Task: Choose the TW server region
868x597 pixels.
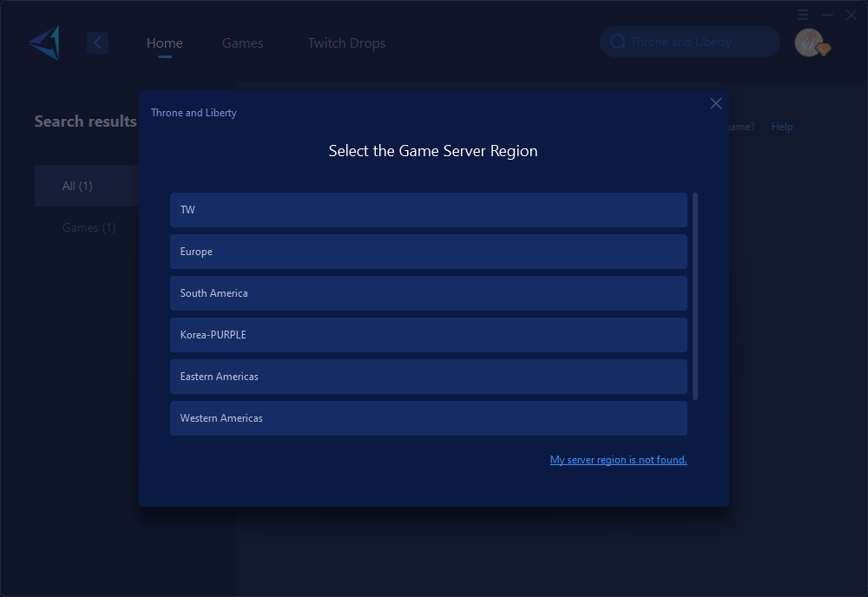Action: pyautogui.click(x=429, y=210)
